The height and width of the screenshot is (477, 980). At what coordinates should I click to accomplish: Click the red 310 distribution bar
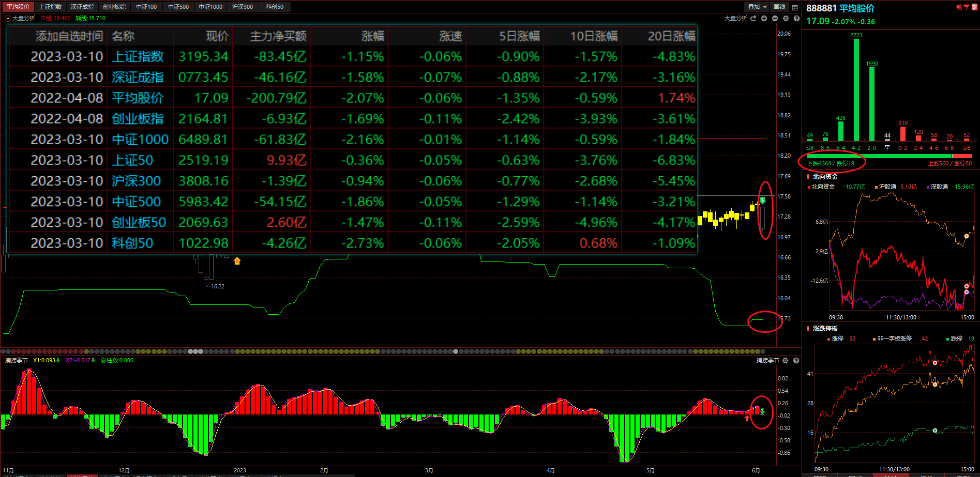[903, 134]
